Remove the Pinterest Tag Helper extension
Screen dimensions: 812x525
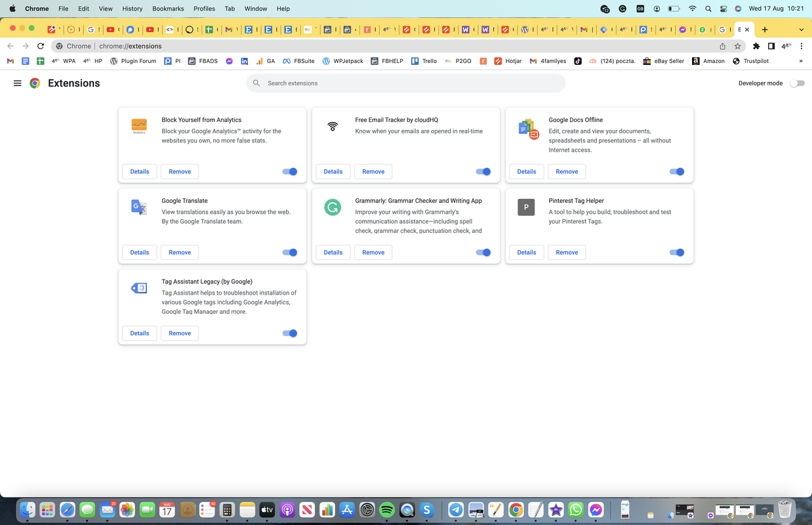567,252
